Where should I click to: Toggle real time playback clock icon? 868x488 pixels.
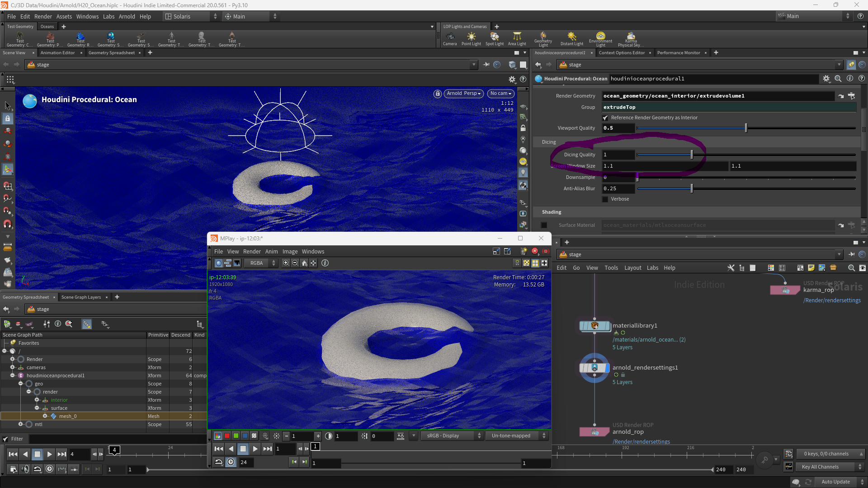pos(50,469)
